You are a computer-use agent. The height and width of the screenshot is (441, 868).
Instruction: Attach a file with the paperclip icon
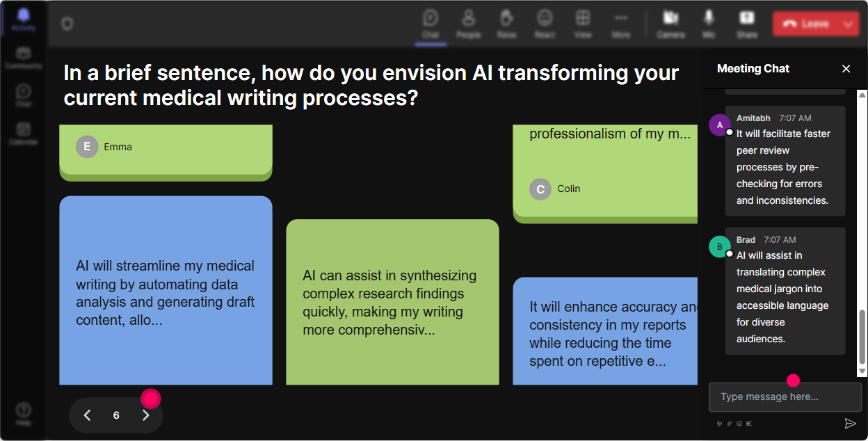[x=730, y=424]
